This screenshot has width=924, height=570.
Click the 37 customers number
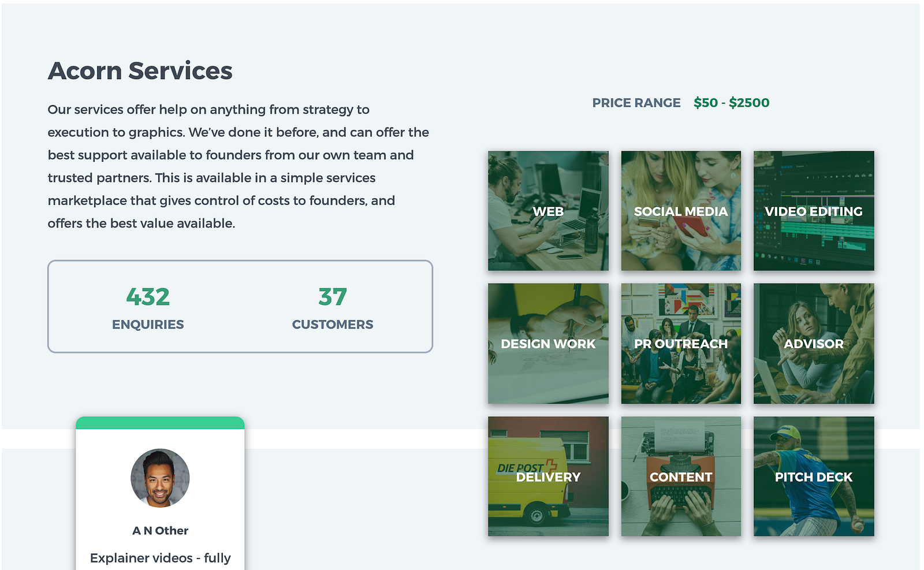click(333, 297)
